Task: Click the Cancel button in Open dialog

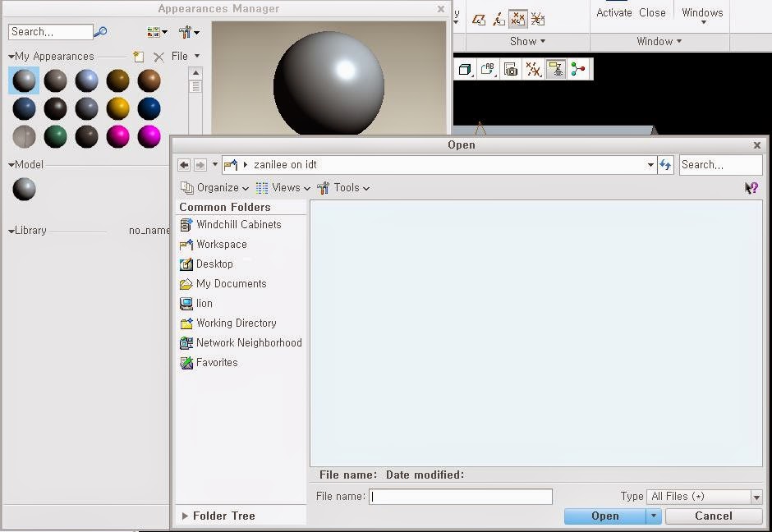Action: coord(714,516)
